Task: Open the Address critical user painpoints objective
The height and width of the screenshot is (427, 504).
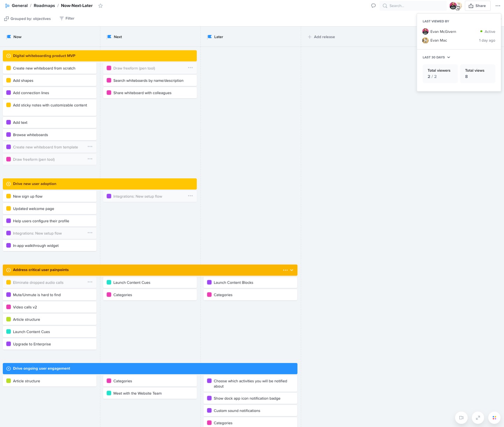Action: pyautogui.click(x=150, y=270)
